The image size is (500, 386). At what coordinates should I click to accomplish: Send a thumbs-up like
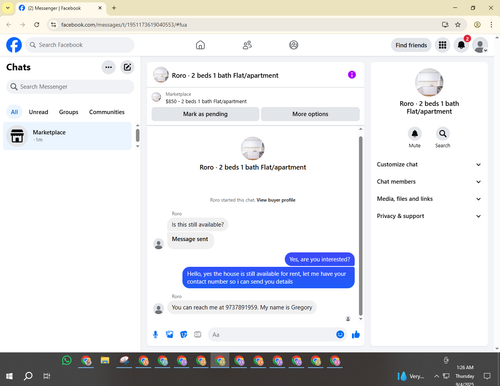pos(356,334)
